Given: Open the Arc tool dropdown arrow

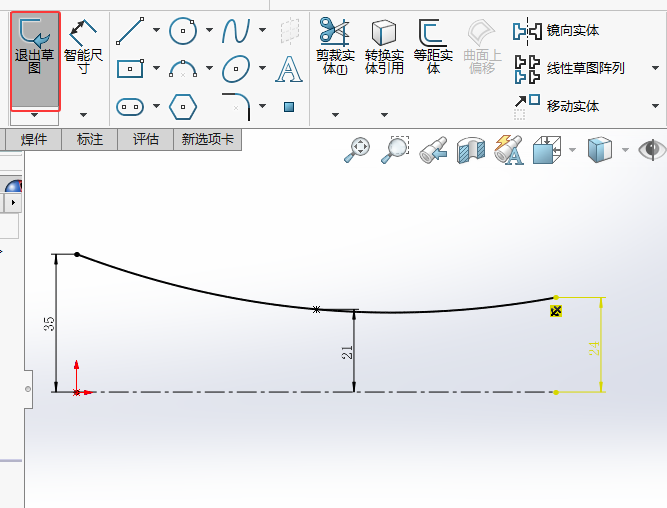Looking at the screenshot, I should point(209,68).
